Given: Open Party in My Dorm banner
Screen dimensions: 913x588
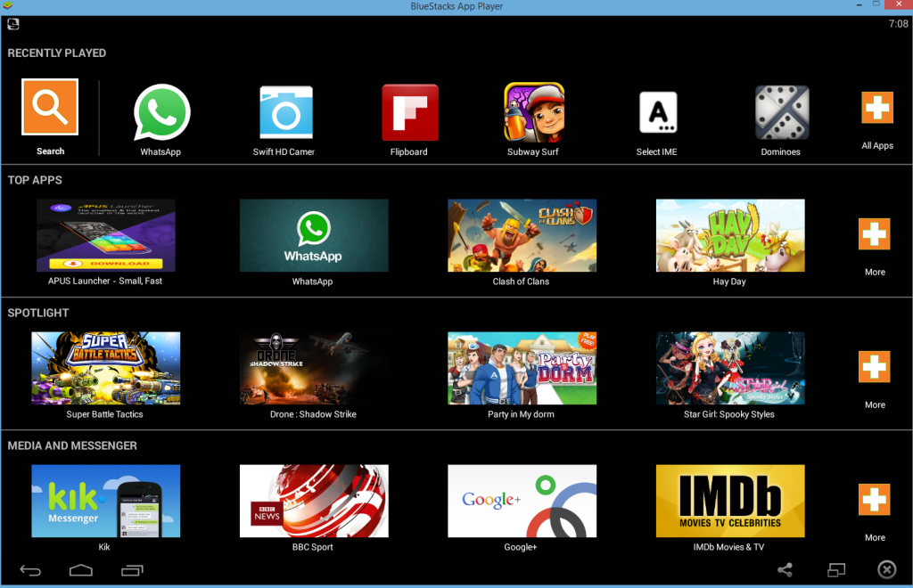Looking at the screenshot, I should [522, 368].
